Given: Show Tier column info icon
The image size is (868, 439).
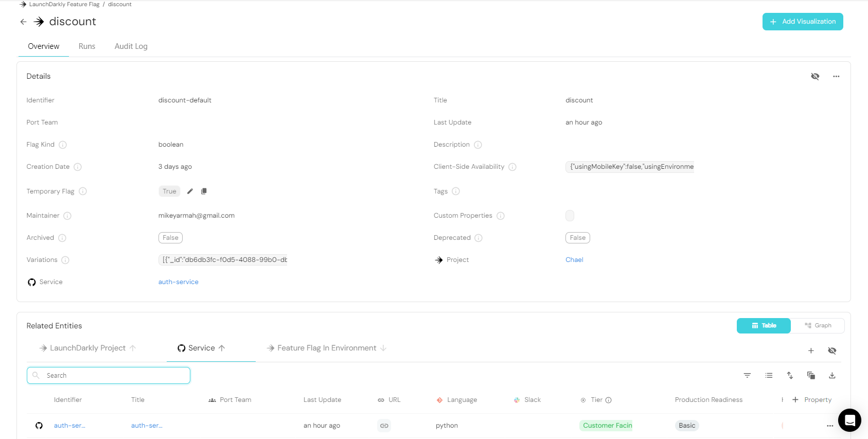Looking at the screenshot, I should click(x=609, y=400).
